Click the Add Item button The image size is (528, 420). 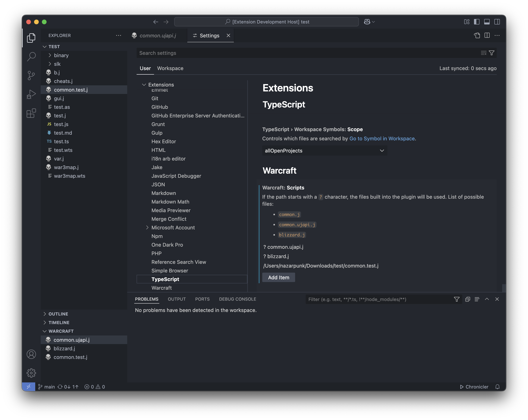click(x=278, y=278)
